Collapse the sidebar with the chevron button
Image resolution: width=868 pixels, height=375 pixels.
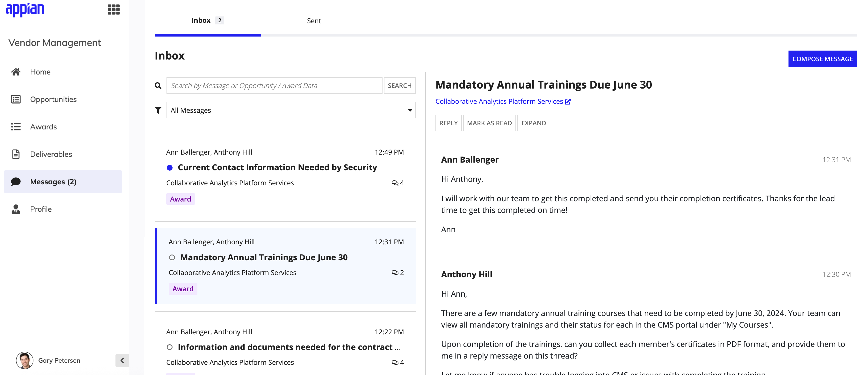pyautogui.click(x=122, y=360)
